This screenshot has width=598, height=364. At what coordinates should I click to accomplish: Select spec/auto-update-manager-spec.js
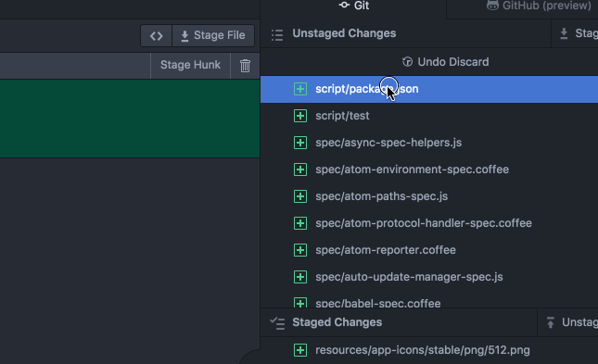[x=429, y=277]
